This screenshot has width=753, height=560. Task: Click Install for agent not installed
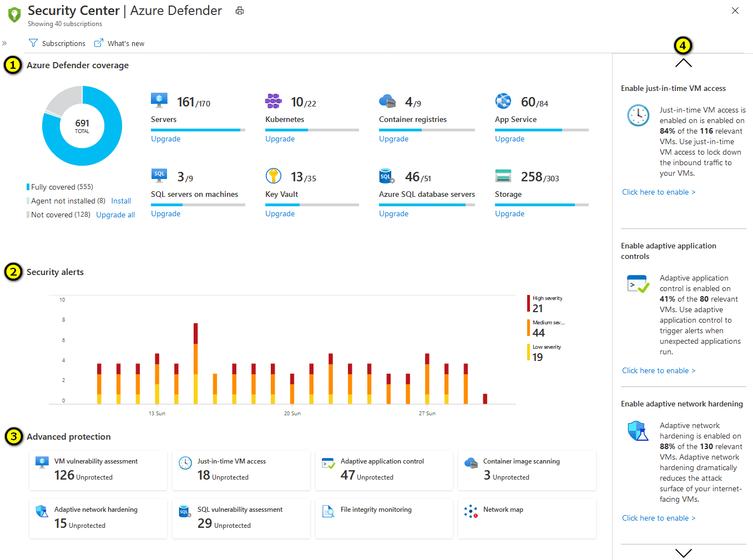point(121,201)
